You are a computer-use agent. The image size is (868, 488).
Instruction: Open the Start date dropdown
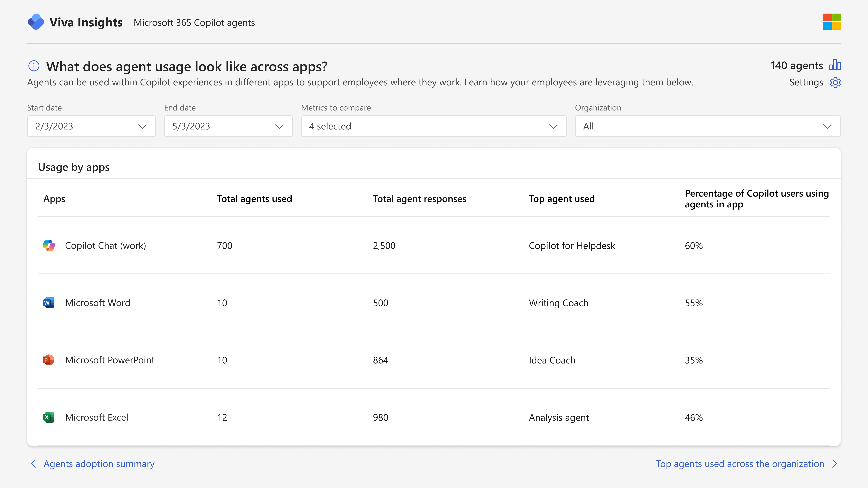pos(91,126)
